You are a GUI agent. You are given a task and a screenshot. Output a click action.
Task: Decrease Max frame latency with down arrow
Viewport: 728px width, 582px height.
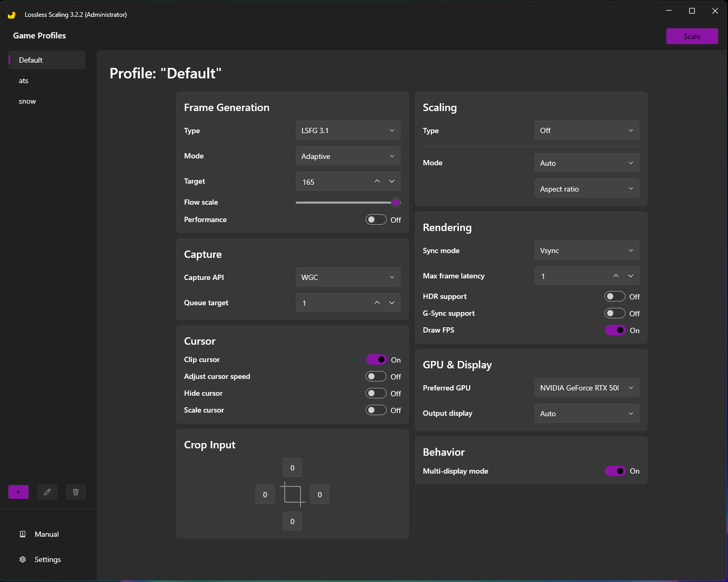click(x=631, y=276)
